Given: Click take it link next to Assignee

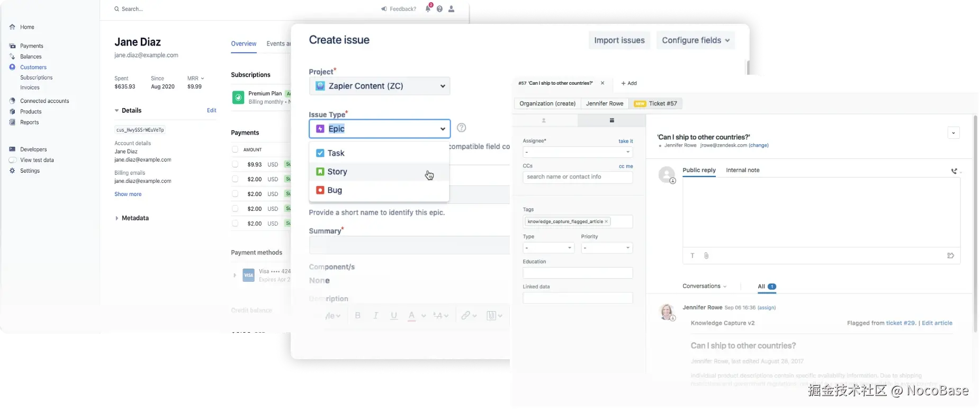Looking at the screenshot, I should [625, 141].
